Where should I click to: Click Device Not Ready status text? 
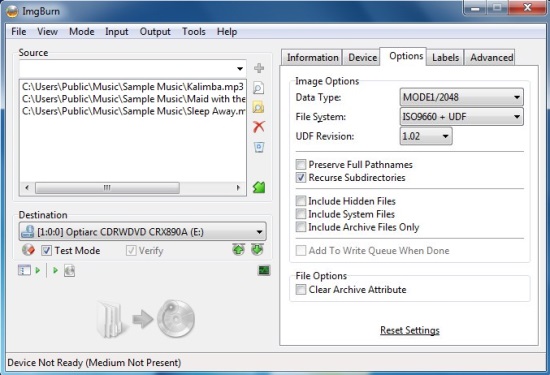(94, 362)
